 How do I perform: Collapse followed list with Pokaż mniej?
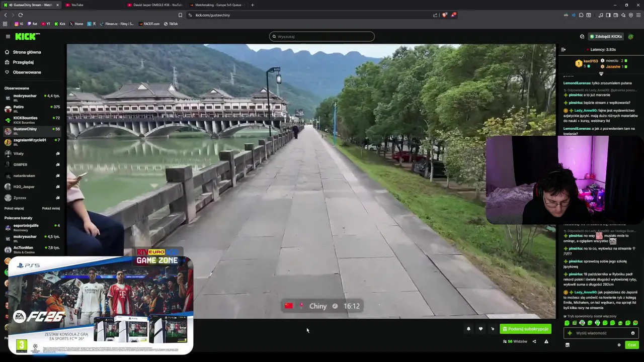tap(51, 208)
